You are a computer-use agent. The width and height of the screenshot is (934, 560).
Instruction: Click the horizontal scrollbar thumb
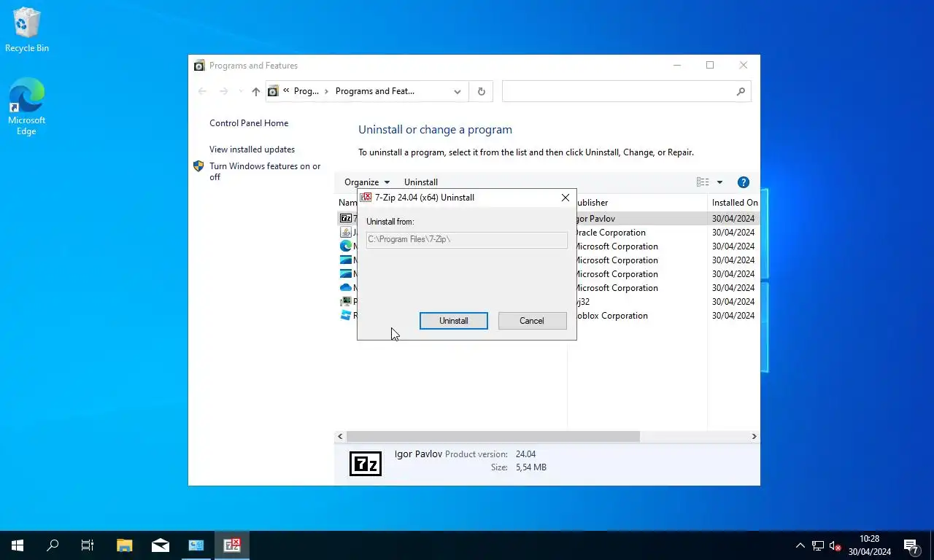pyautogui.click(x=493, y=436)
